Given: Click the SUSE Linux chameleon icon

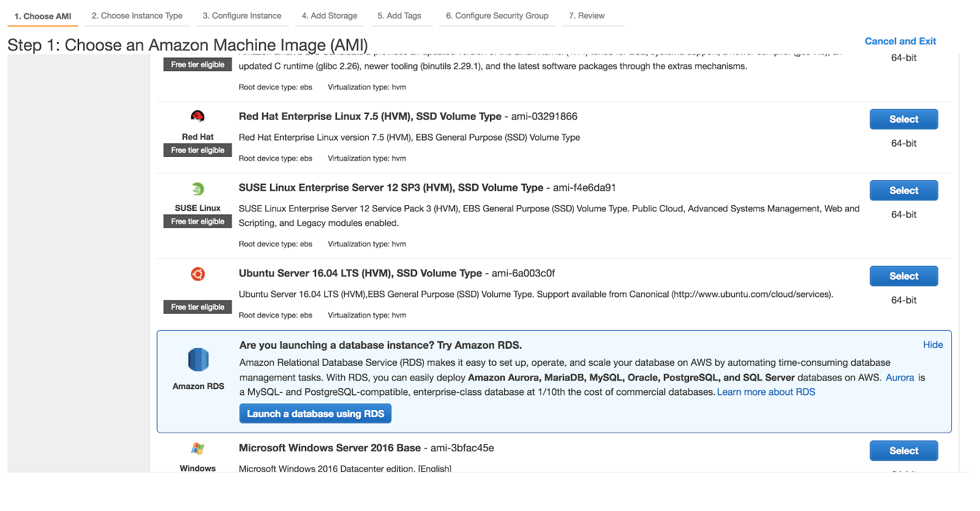Looking at the screenshot, I should click(197, 189).
